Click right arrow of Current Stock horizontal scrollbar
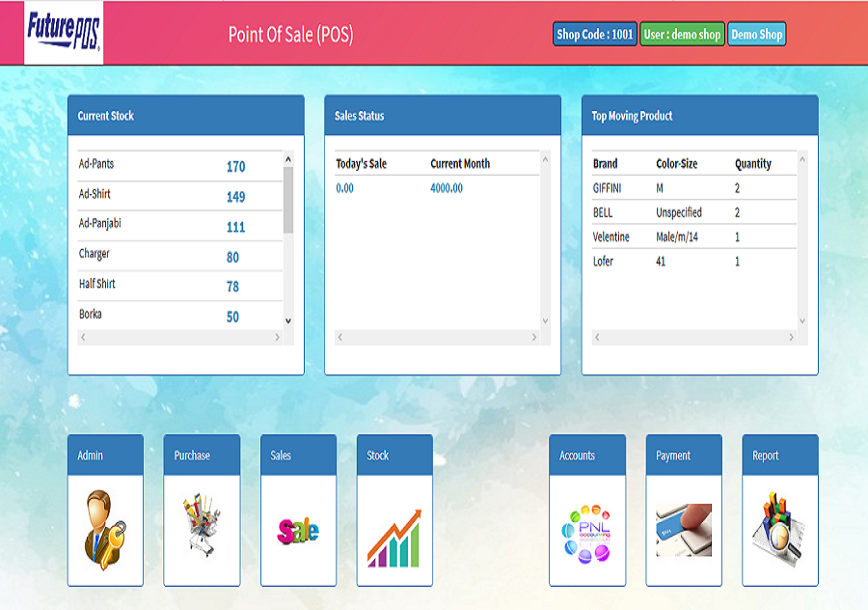Screen dimensions: 868x610 tap(278, 338)
